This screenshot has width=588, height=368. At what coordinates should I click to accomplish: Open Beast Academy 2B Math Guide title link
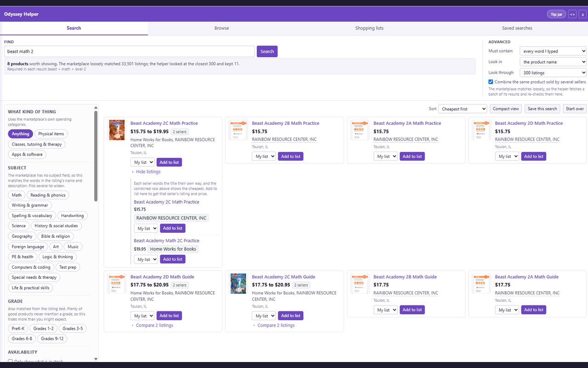[405, 277]
